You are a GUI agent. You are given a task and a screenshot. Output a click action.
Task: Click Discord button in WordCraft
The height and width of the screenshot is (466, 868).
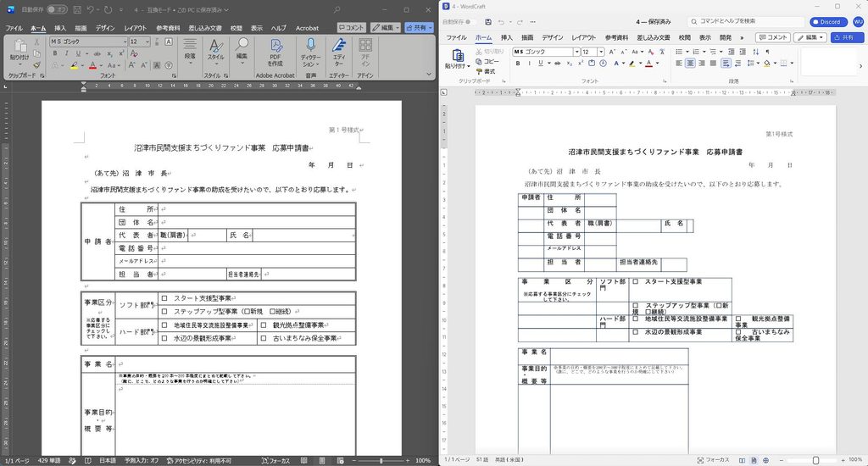(828, 21)
